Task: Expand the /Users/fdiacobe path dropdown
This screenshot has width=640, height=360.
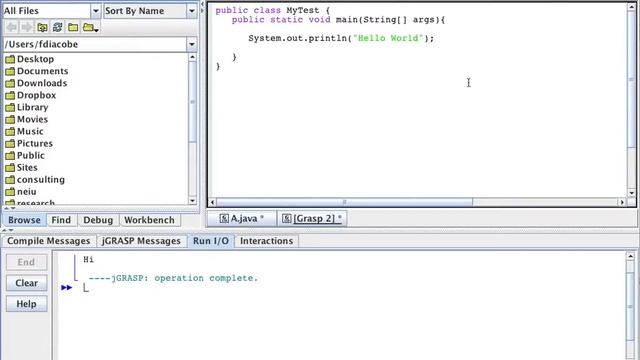Action: (x=191, y=44)
